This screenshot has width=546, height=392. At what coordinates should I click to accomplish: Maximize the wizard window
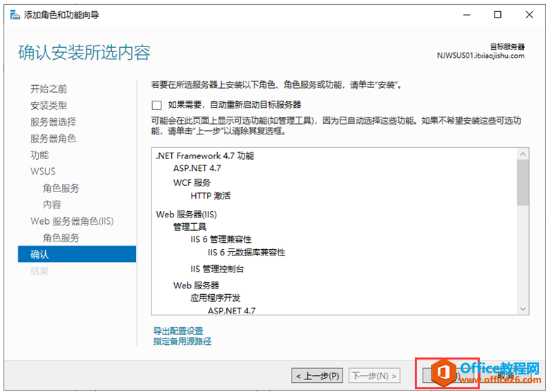click(497, 15)
